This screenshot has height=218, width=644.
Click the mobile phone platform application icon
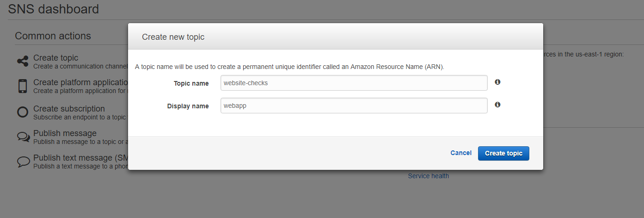point(23,86)
